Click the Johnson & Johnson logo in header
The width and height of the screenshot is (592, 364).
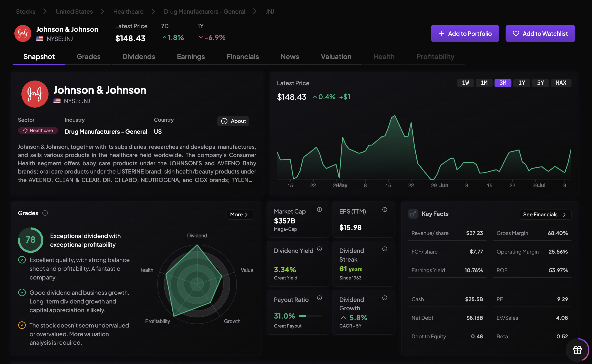[23, 33]
